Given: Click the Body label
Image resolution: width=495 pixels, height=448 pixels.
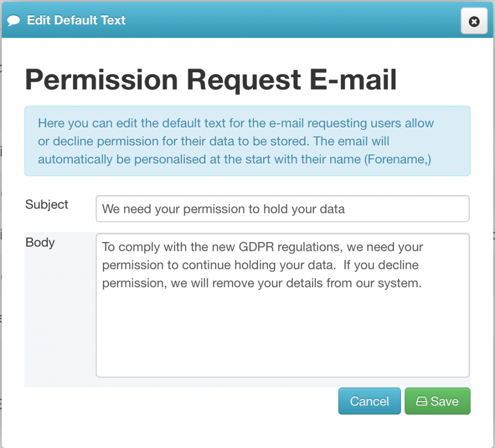Looking at the screenshot, I should [40, 243].
